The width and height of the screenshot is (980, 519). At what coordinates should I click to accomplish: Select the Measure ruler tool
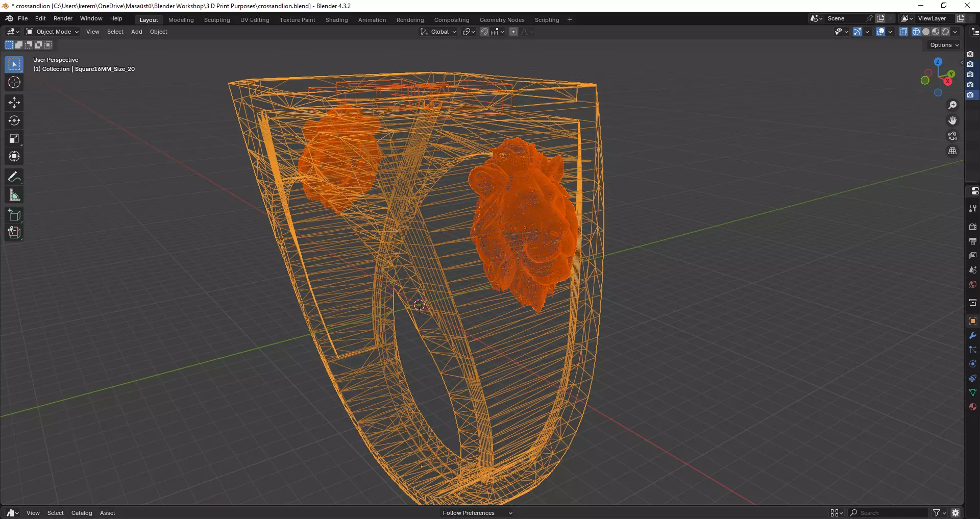coord(14,195)
